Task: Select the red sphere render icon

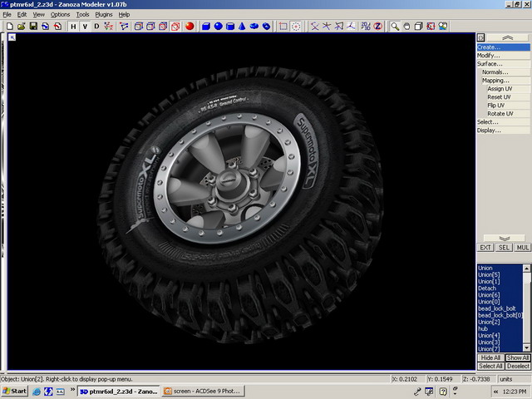Action: click(x=189, y=26)
